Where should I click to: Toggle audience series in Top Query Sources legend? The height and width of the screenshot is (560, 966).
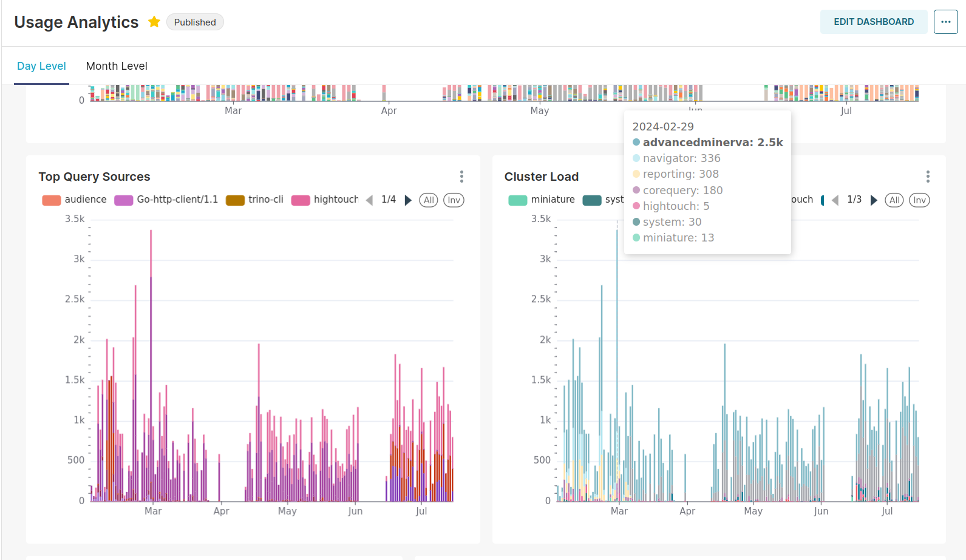click(74, 200)
